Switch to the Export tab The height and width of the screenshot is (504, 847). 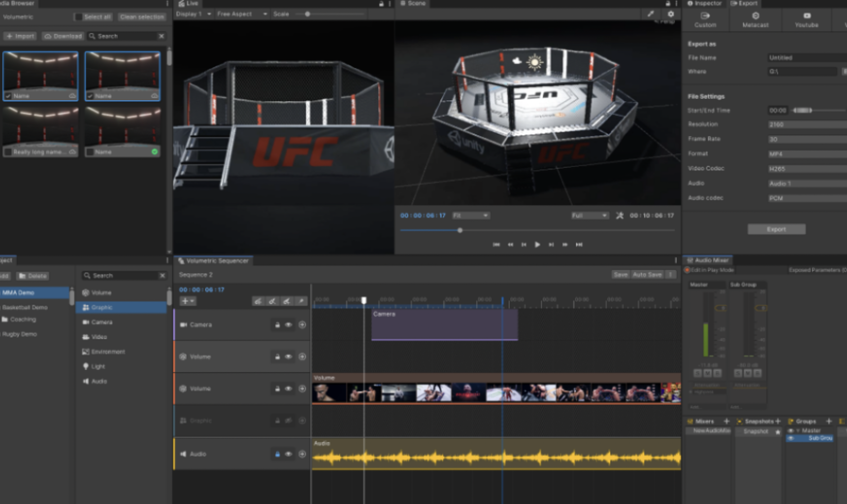pyautogui.click(x=744, y=3)
